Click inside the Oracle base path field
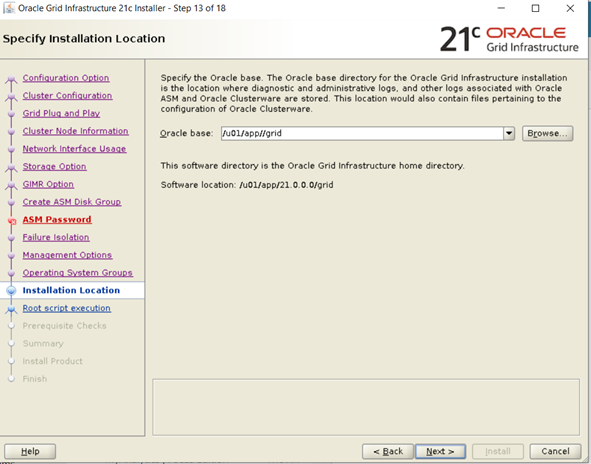Viewport: 591px width, 464px height. click(x=362, y=133)
